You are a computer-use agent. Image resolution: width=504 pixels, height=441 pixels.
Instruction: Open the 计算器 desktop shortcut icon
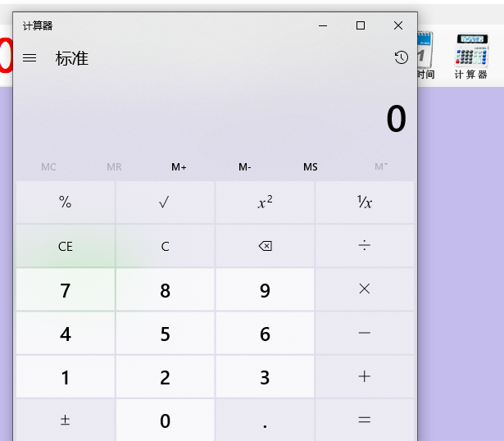point(471,57)
